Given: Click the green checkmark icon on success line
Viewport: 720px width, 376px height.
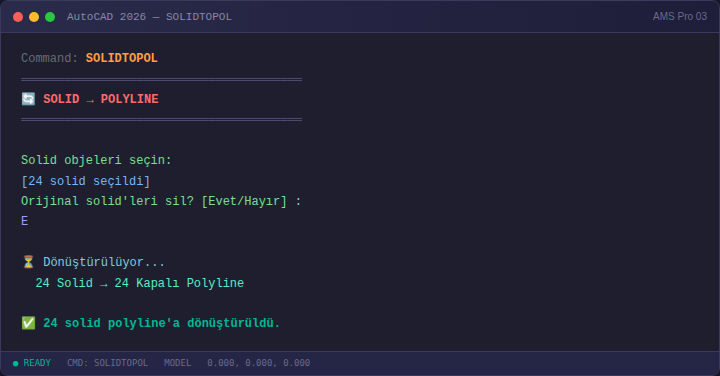Looking at the screenshot, I should 28,323.
